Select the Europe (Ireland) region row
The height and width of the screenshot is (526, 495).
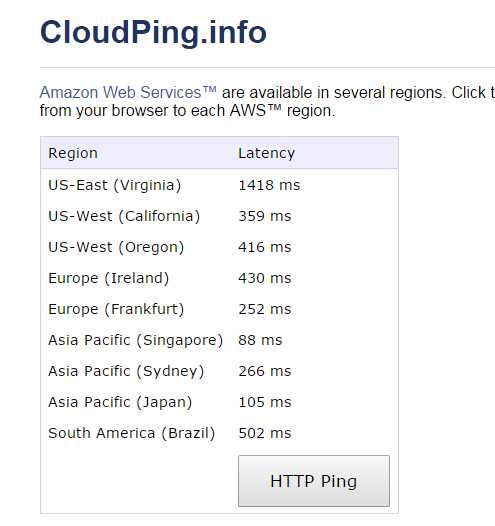(220, 278)
